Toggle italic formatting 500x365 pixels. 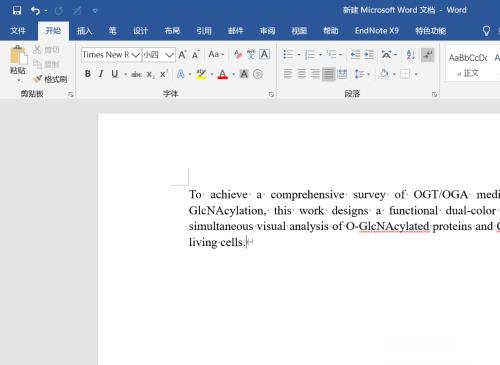101,74
